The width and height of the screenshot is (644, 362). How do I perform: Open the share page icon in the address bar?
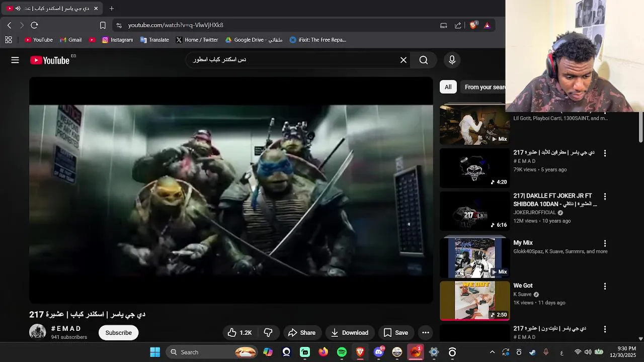tap(458, 25)
